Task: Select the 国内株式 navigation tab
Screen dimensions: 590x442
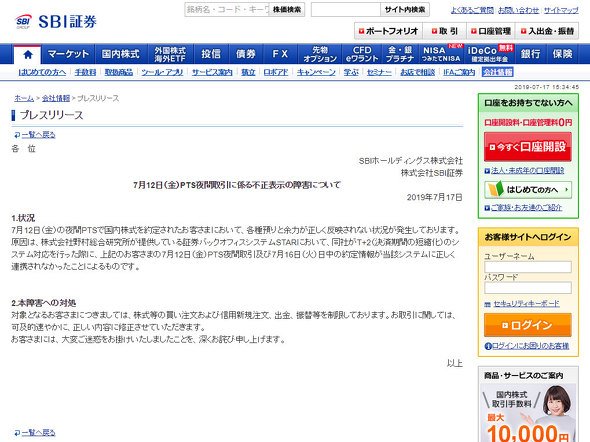Action: coord(120,54)
